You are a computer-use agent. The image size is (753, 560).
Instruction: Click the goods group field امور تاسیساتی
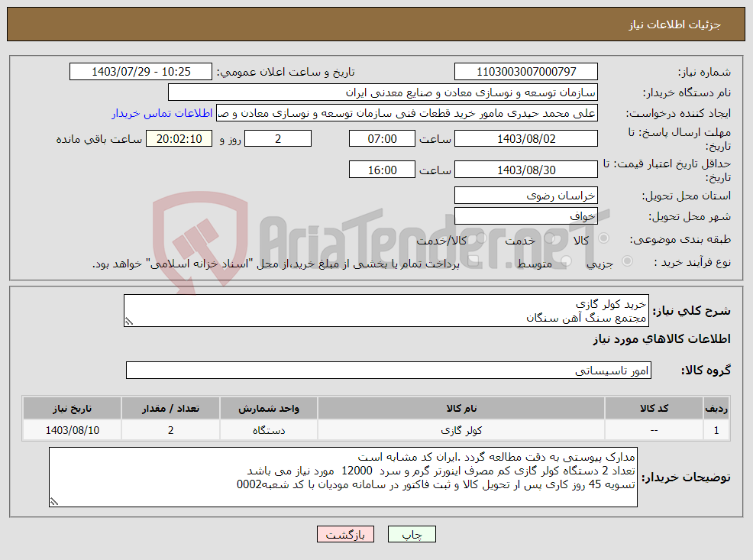(x=389, y=371)
